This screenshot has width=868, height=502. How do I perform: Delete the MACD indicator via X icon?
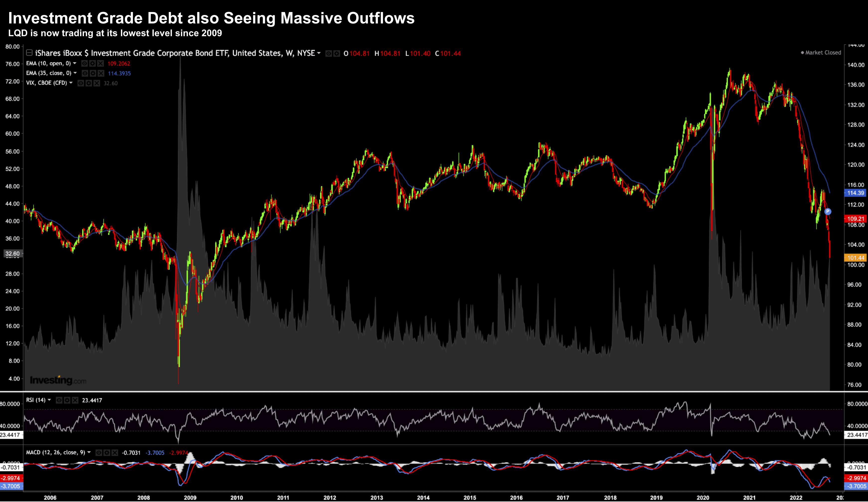(x=115, y=453)
